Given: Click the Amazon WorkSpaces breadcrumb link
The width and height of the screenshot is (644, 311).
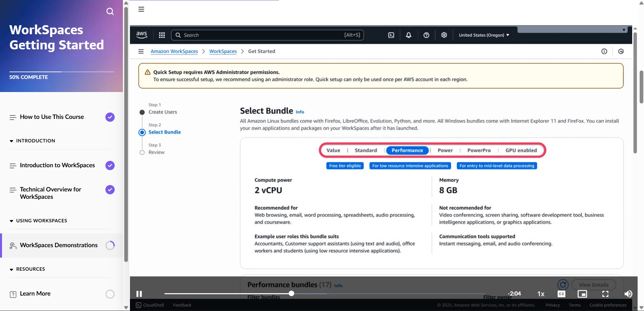Looking at the screenshot, I should [174, 51].
